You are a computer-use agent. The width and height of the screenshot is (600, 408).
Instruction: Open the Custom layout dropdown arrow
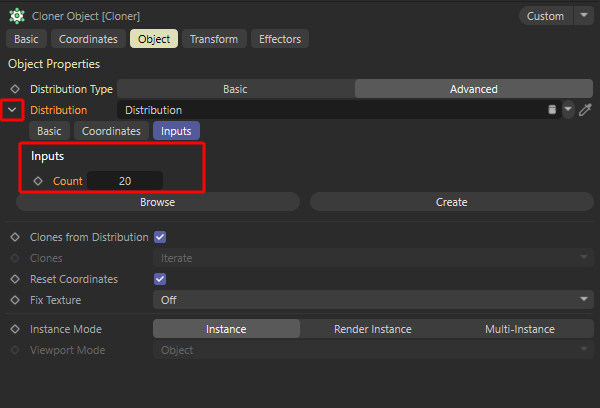(x=583, y=16)
